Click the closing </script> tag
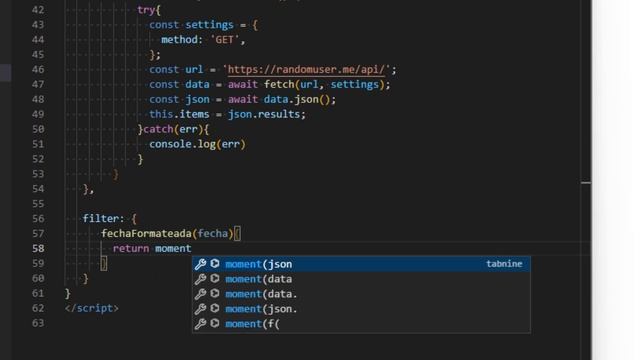640x360 pixels. [x=92, y=308]
